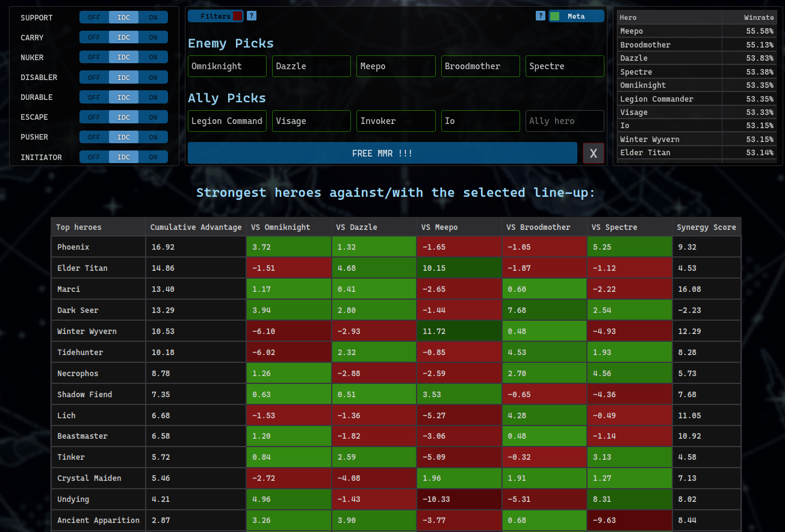Select IDC for the ESCAPE role

coord(123,117)
